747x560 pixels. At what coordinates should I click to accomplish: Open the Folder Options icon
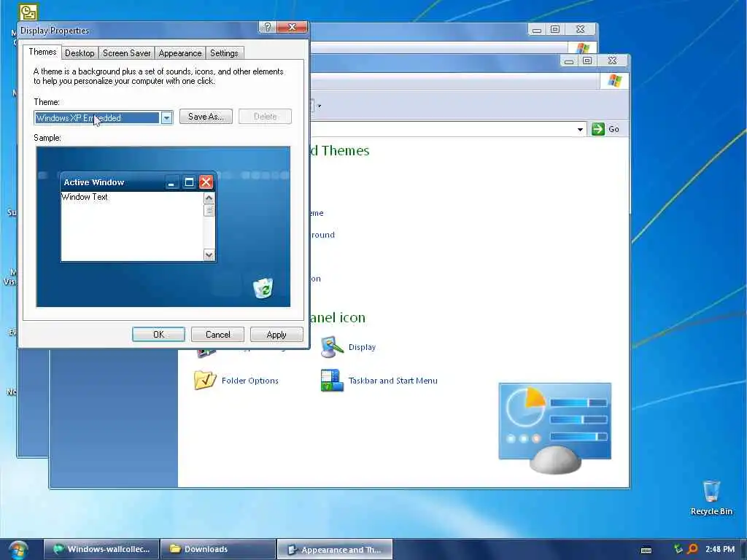click(x=205, y=380)
